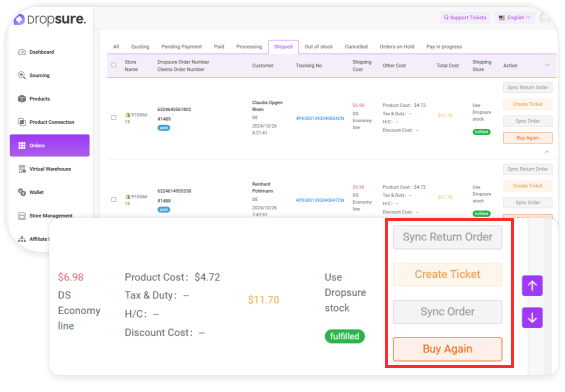Switch to the Processing tab
Viewport: 565px width, 392px height.
249,46
